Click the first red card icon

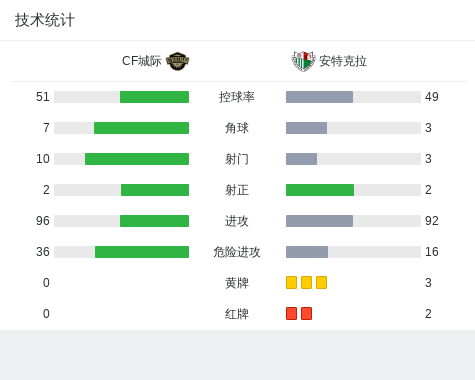[x=291, y=313]
